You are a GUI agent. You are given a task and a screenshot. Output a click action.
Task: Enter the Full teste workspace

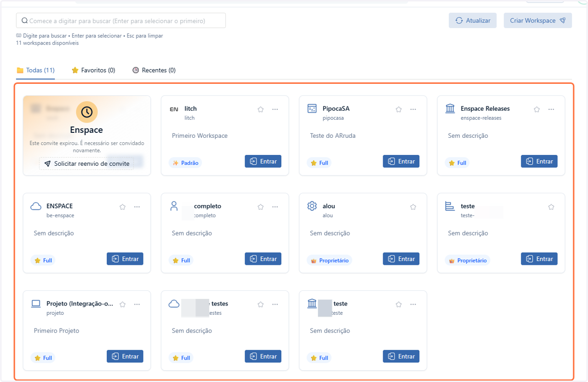click(401, 357)
